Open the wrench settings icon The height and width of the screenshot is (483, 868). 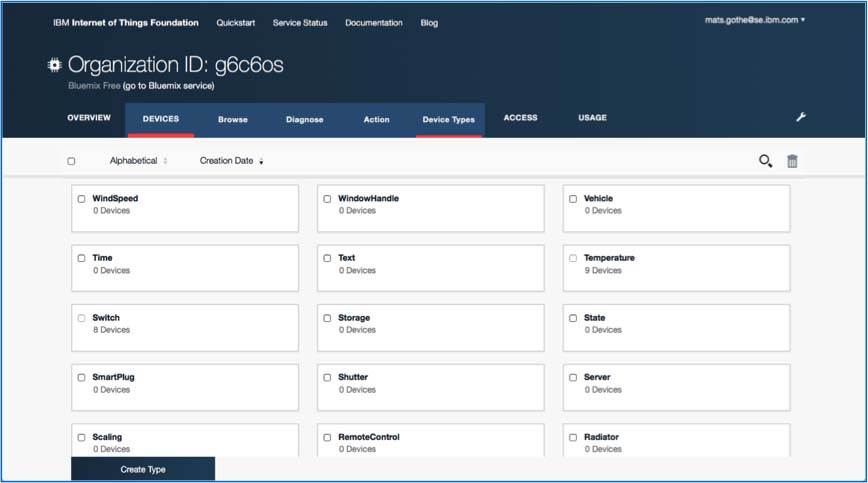coord(801,117)
